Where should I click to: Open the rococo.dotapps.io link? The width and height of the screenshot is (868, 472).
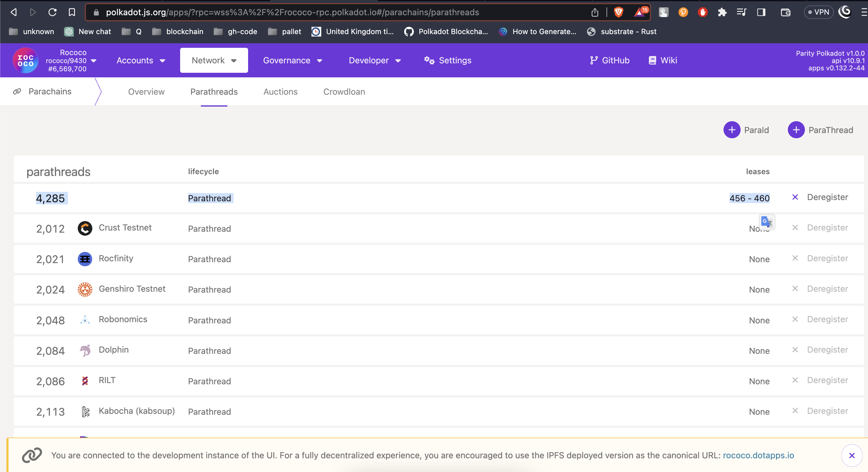(758, 455)
